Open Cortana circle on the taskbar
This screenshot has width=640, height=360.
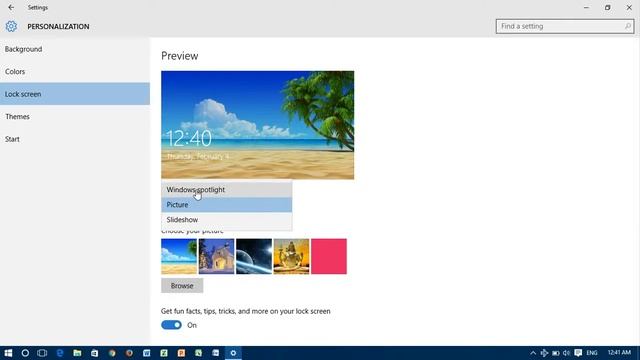pos(25,353)
